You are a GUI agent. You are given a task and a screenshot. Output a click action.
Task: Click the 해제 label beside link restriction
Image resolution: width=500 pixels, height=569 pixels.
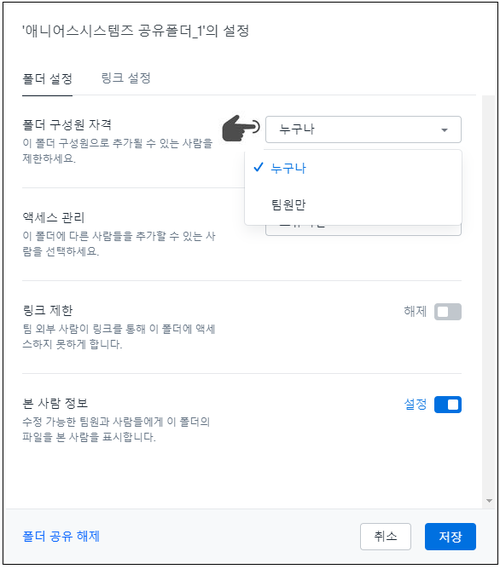coord(415,311)
